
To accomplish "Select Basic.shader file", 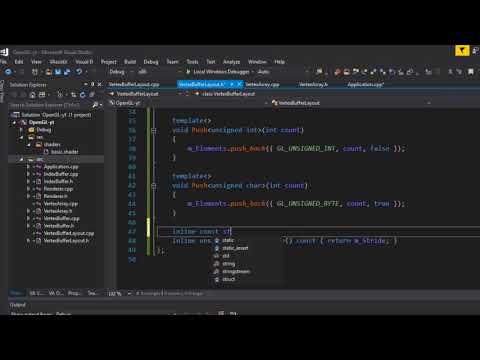I will pyautogui.click(x=64, y=152).
